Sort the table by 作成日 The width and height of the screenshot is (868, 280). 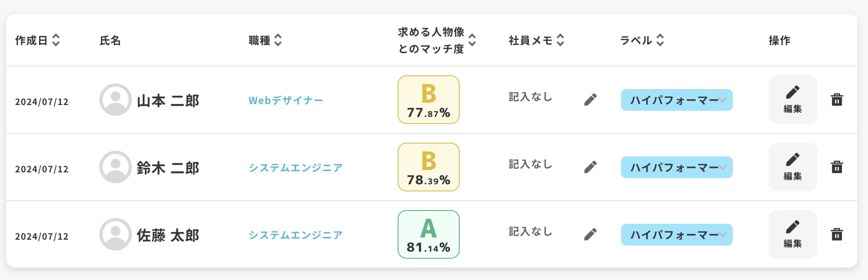click(x=56, y=40)
